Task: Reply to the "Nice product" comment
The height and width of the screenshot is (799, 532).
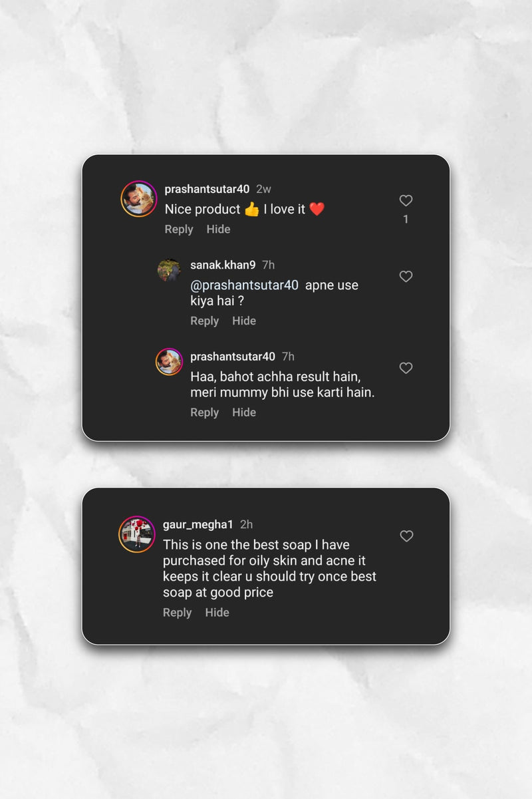Action: coord(179,229)
